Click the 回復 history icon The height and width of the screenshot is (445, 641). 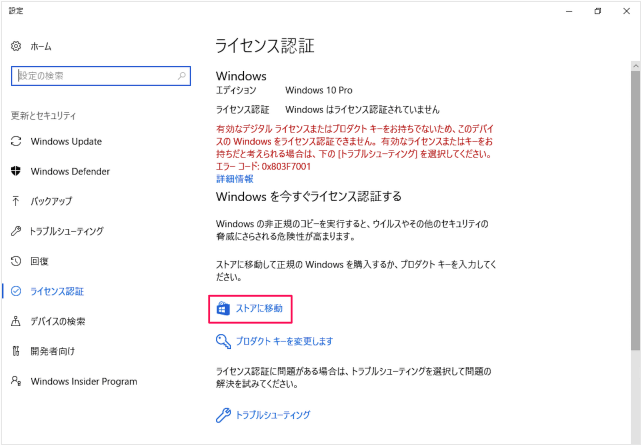pyautogui.click(x=16, y=261)
